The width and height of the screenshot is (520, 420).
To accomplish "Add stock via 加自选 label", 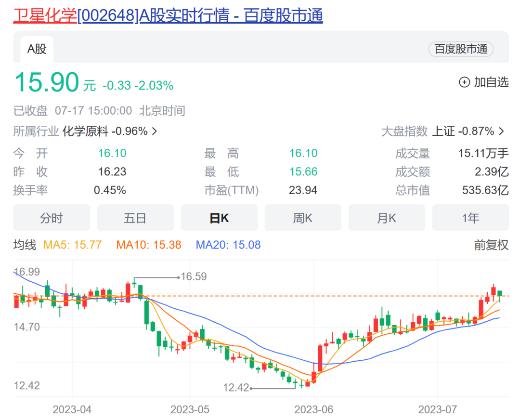I will 491,82.
